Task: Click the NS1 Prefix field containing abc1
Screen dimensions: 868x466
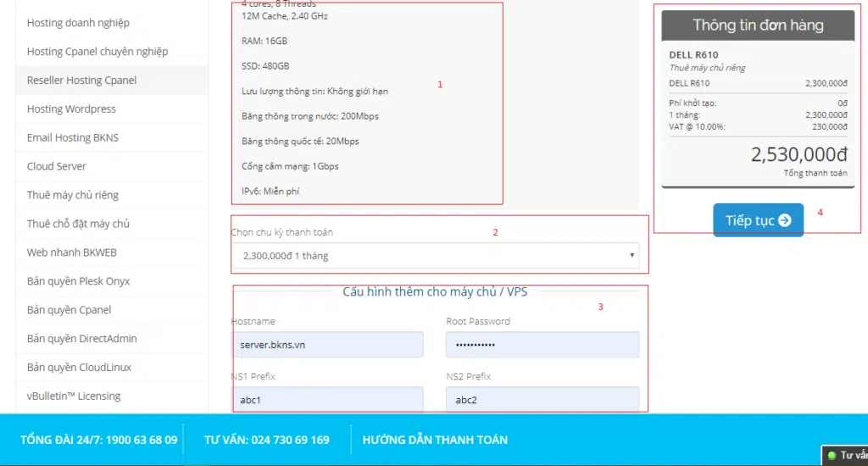Action: tap(328, 399)
